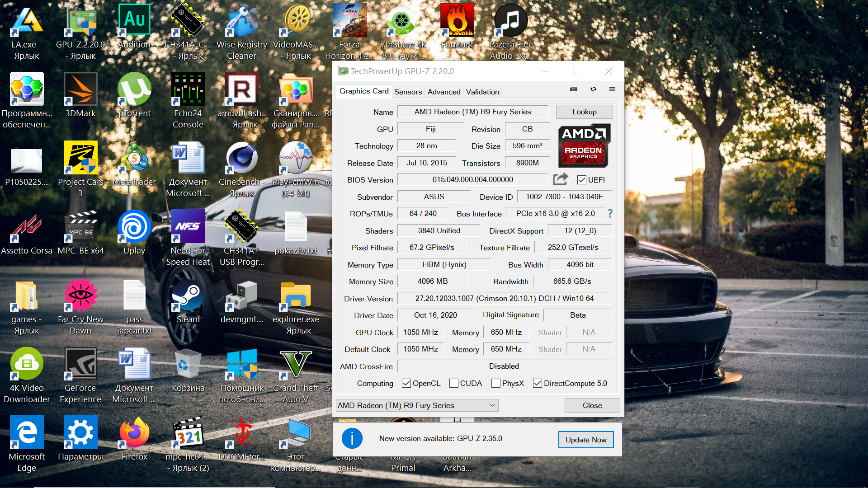Click the Lookup button
Screen dimensions: 868x488
pos(584,112)
